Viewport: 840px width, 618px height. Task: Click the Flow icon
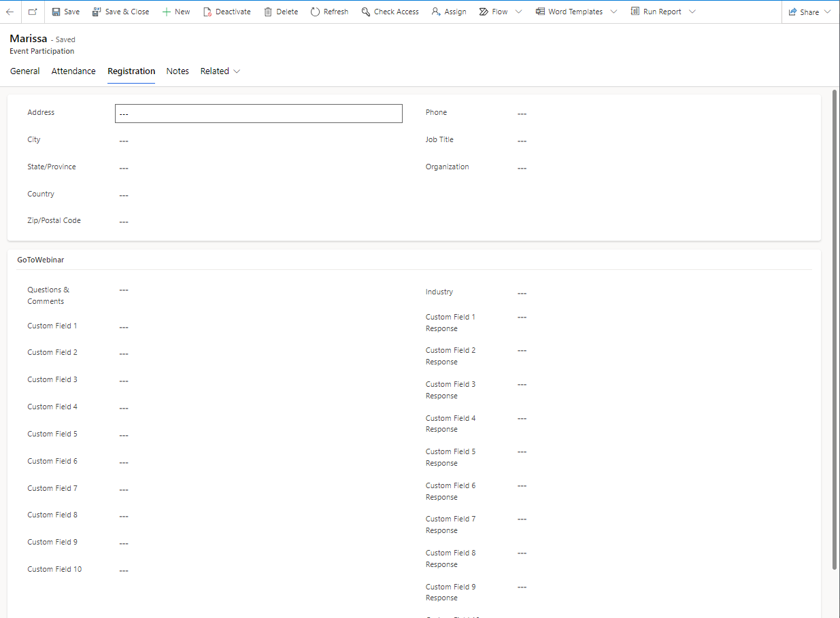pos(484,12)
